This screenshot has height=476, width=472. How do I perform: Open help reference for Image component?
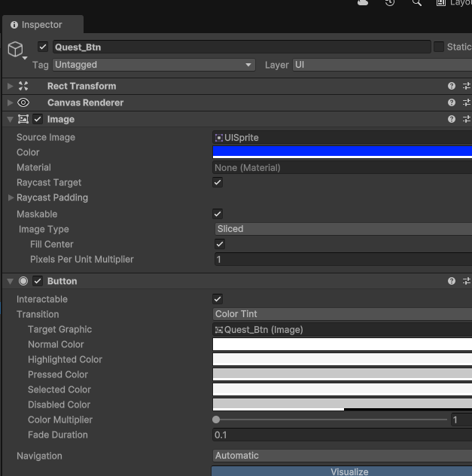pos(452,120)
